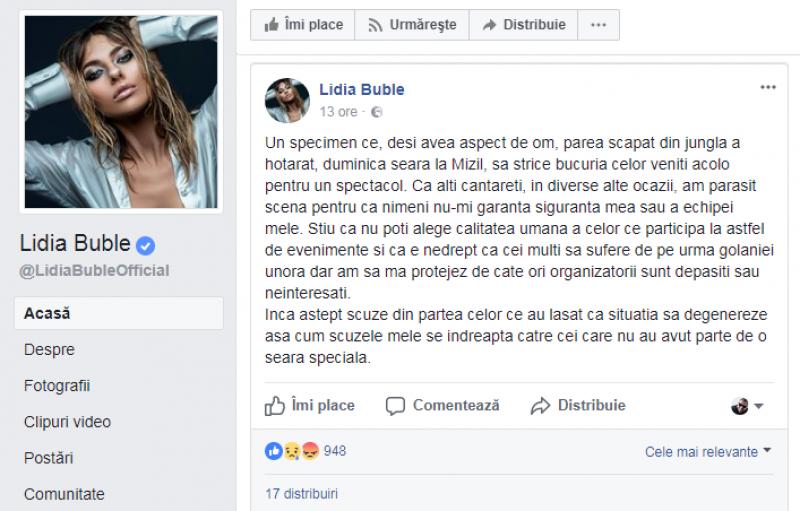The image size is (800, 511).
Task: Go to Clipuri video in the sidebar
Action: pos(67,422)
